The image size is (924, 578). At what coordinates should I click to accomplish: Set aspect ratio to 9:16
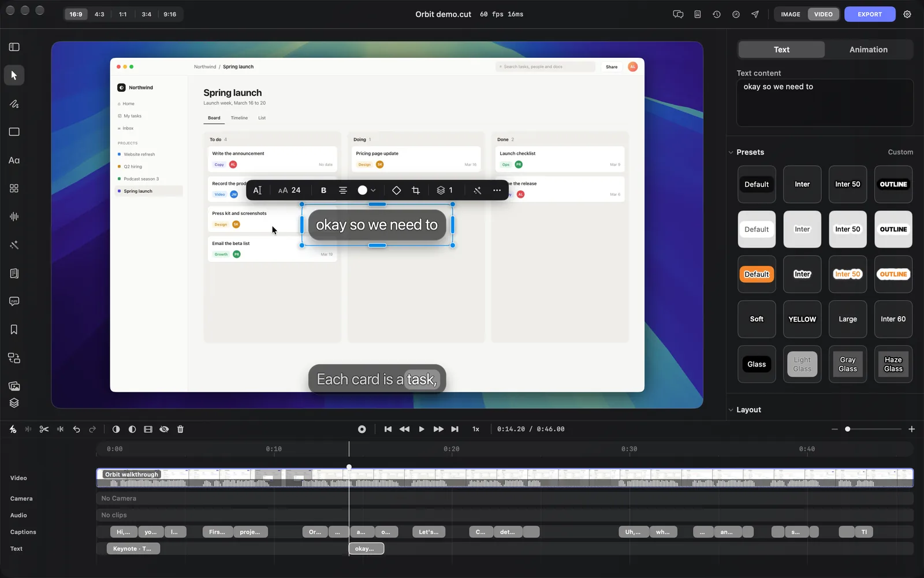[x=170, y=14]
